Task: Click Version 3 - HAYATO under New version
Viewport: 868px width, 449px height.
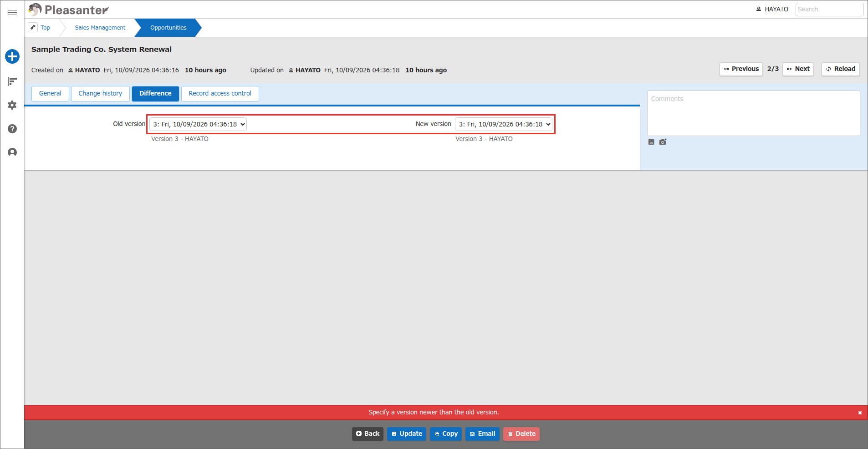Action: coord(484,139)
